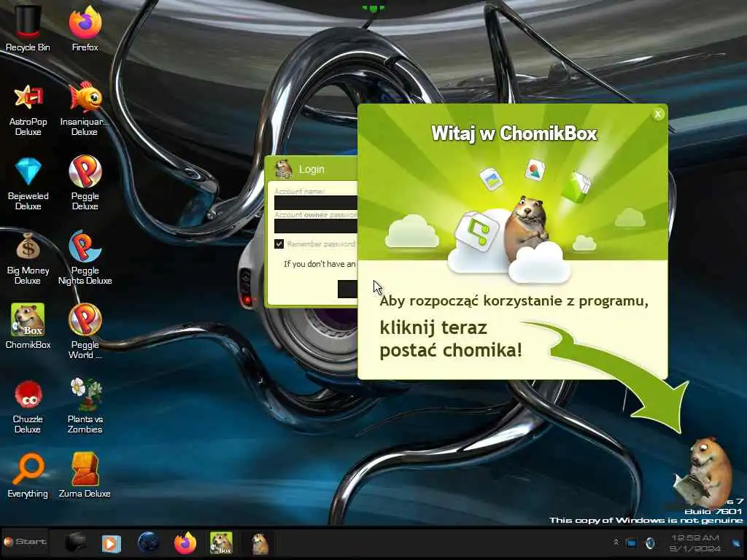Select the Peggle Nights Deluxe desktop icon
747x560 pixels.
point(85,259)
